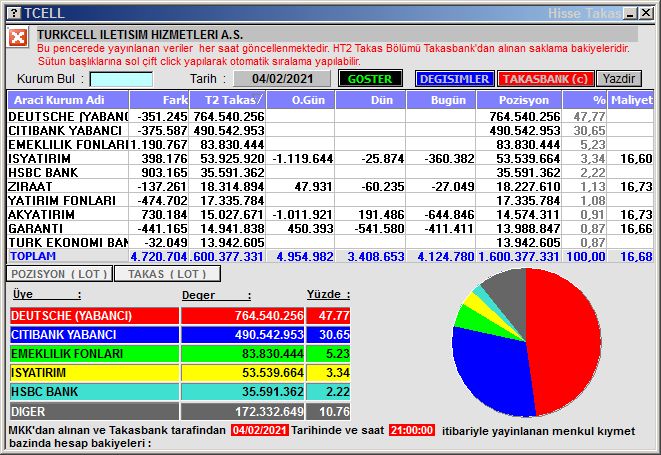Viewport: 661px width, 455px height.
Task: Sort by Maliyet column header
Action: coord(631,100)
